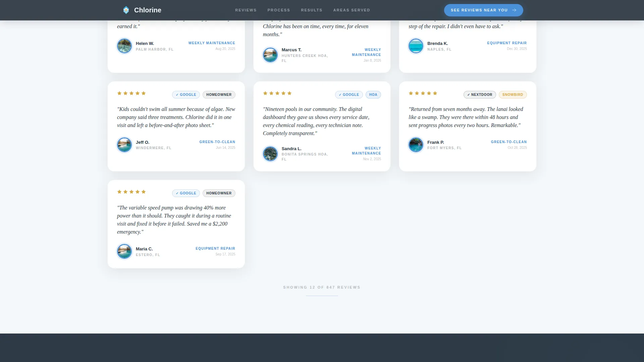Select Frank P. avatar image
This screenshot has height=362, width=644.
416,145
